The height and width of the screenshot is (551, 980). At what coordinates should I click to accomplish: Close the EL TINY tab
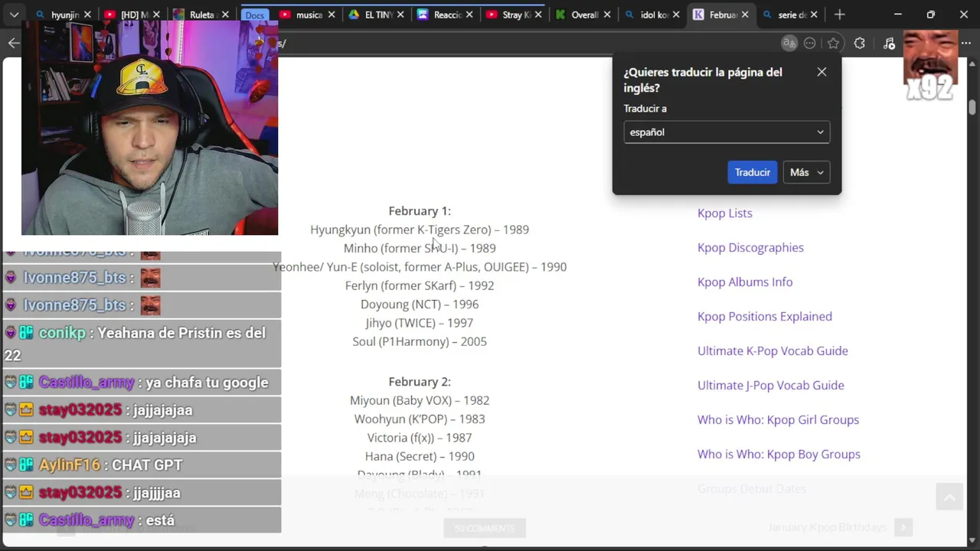pyautogui.click(x=400, y=15)
